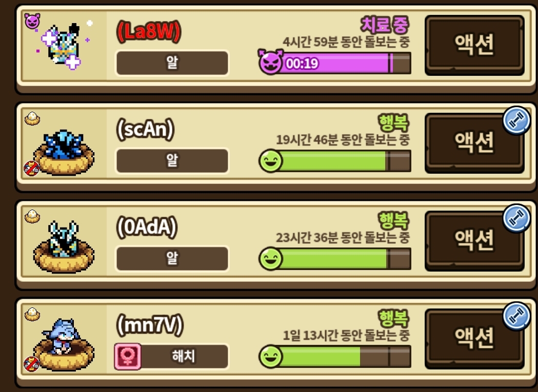This screenshot has height=392, width=538.
Task: Click the 해치 species label under mn7V
Action: pos(184,356)
